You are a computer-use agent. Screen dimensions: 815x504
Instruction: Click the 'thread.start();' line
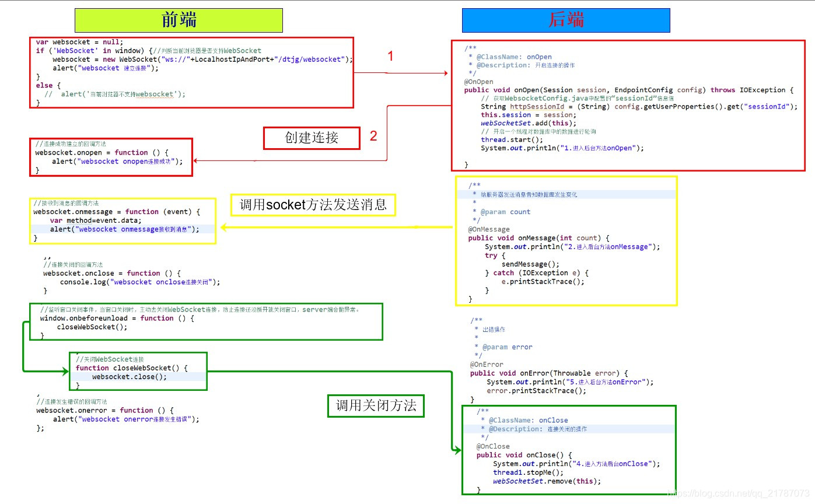pos(512,139)
